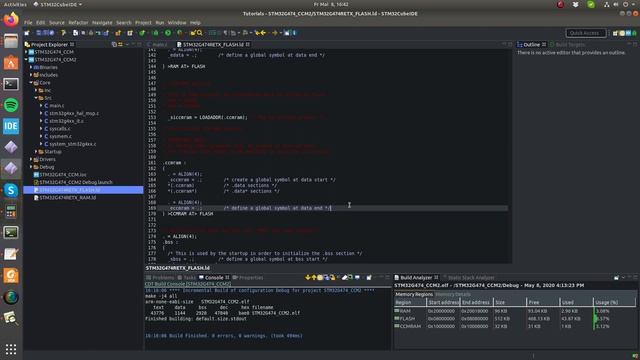Open the Project menu
640x360 pixels.
[x=143, y=22]
